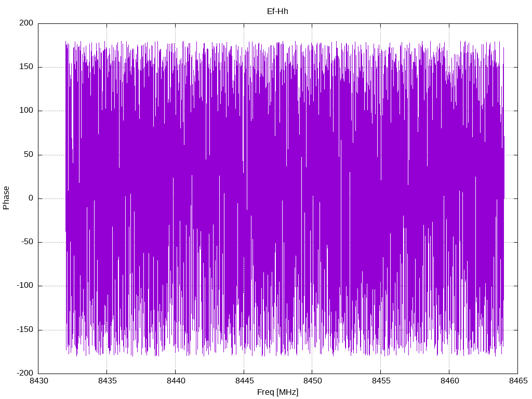Click the y-axis tick label -50
532x399 pixels.
click(x=28, y=242)
